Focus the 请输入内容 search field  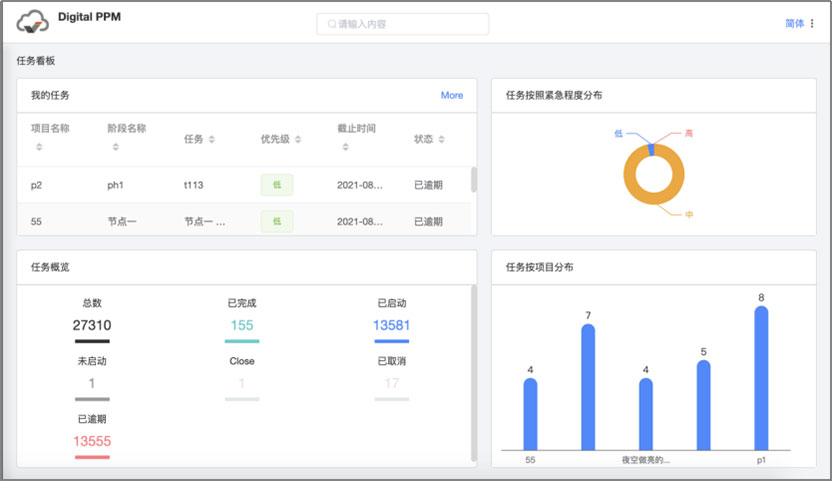tap(403, 24)
